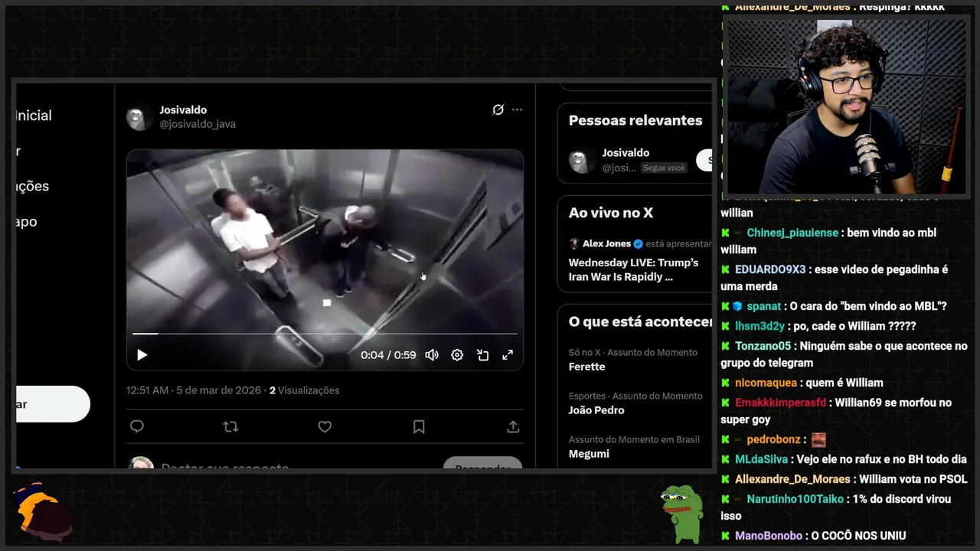Click the streamer webcam overlay

click(x=845, y=107)
